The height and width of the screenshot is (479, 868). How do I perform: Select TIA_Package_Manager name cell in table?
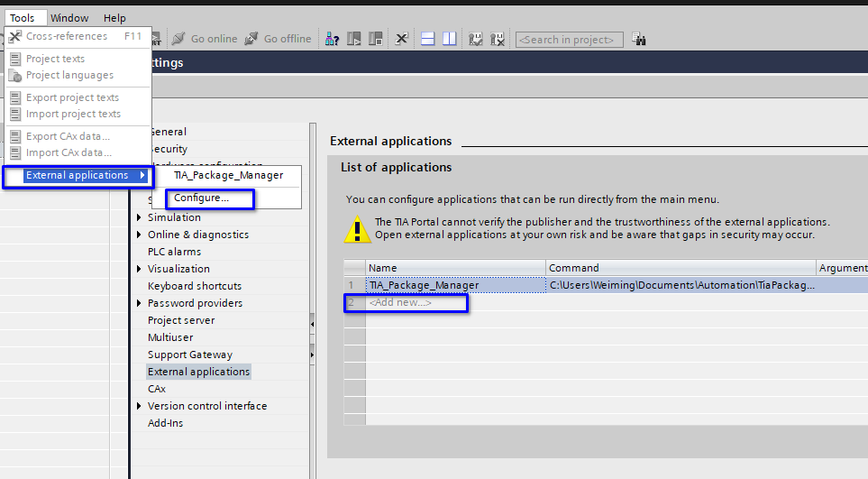click(455, 285)
